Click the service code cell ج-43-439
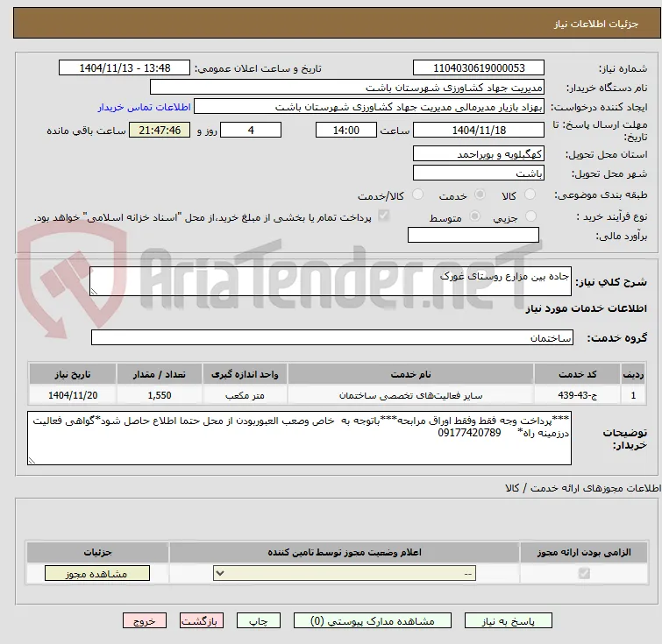The height and width of the screenshot is (644, 662). [x=577, y=395]
